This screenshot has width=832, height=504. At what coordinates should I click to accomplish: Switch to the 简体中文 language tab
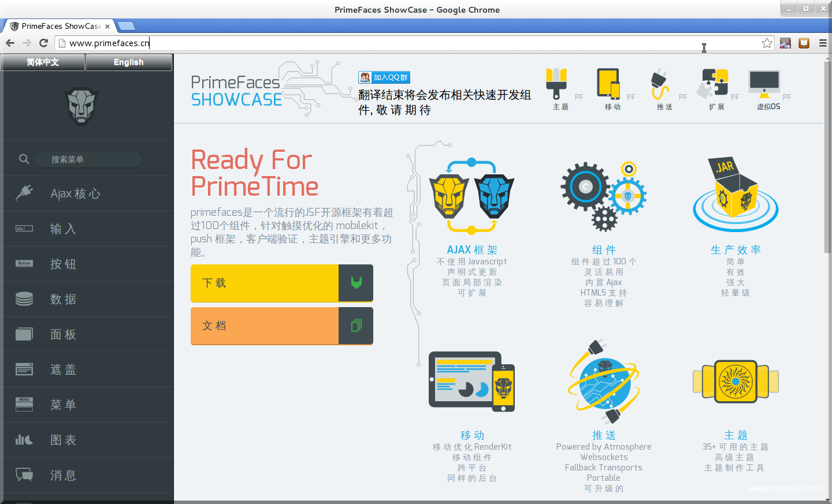pyautogui.click(x=43, y=62)
